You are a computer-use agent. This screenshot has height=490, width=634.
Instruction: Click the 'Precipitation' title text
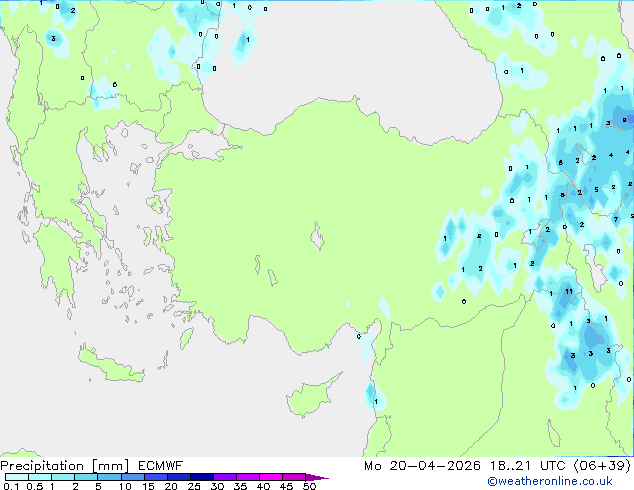point(42,466)
